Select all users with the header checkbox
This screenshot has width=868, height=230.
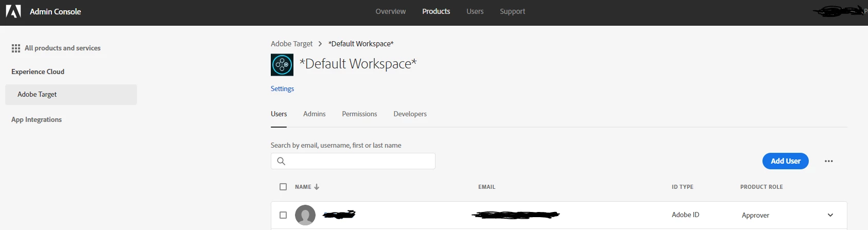(x=283, y=187)
